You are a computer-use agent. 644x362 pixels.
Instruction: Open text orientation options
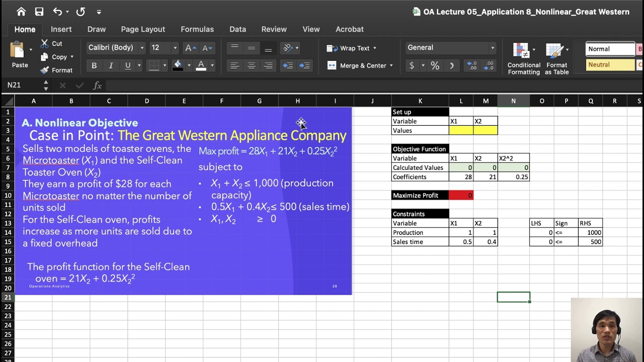[x=291, y=48]
